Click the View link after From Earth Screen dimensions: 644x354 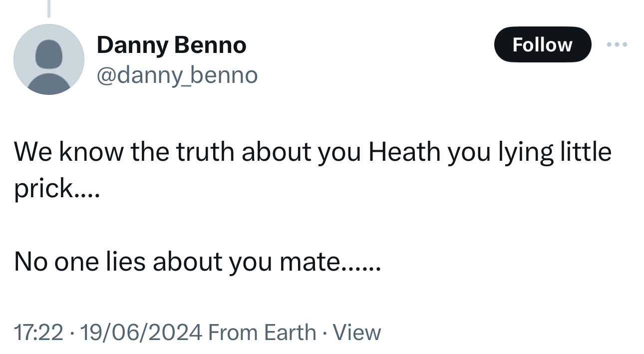pyautogui.click(x=356, y=333)
